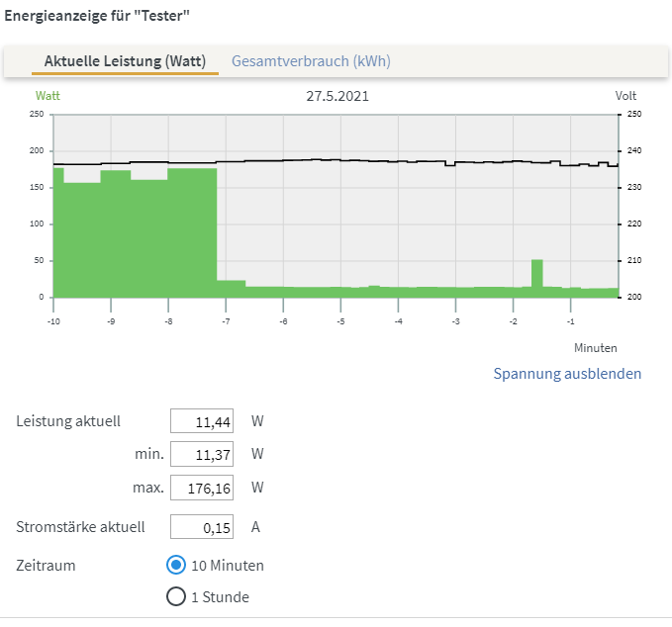Click the narrow power spike bar in chart

point(537,277)
